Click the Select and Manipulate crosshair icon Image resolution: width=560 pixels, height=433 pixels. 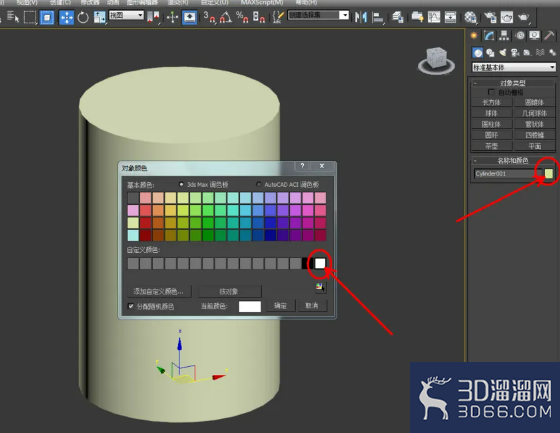172,17
